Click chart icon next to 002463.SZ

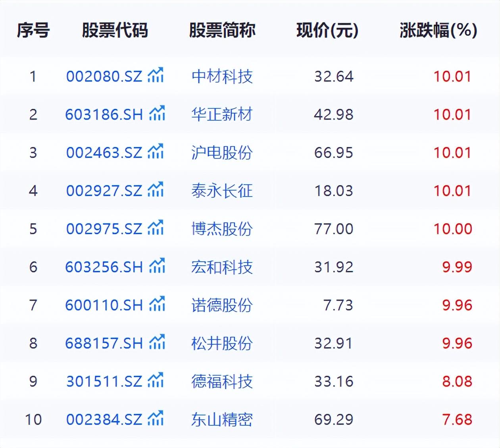(155, 151)
